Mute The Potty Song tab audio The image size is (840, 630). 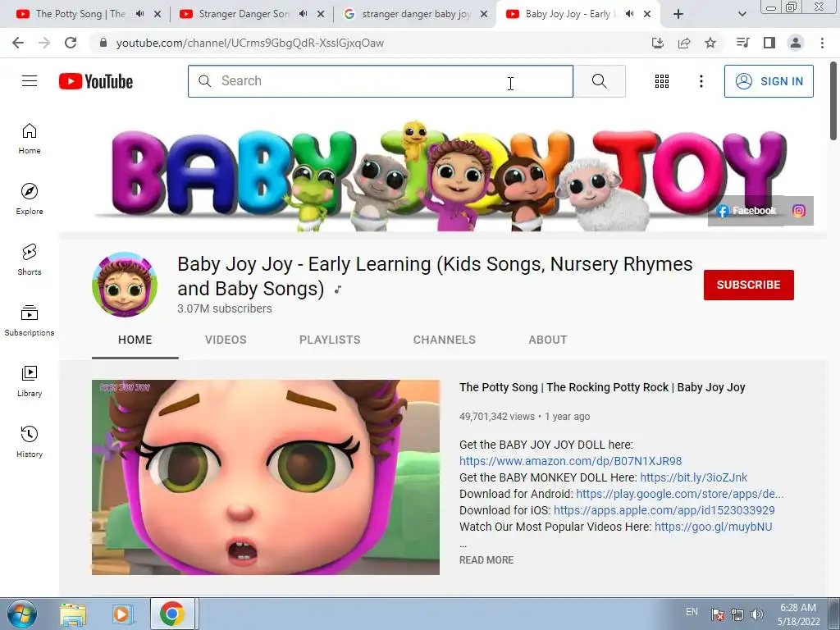click(139, 14)
